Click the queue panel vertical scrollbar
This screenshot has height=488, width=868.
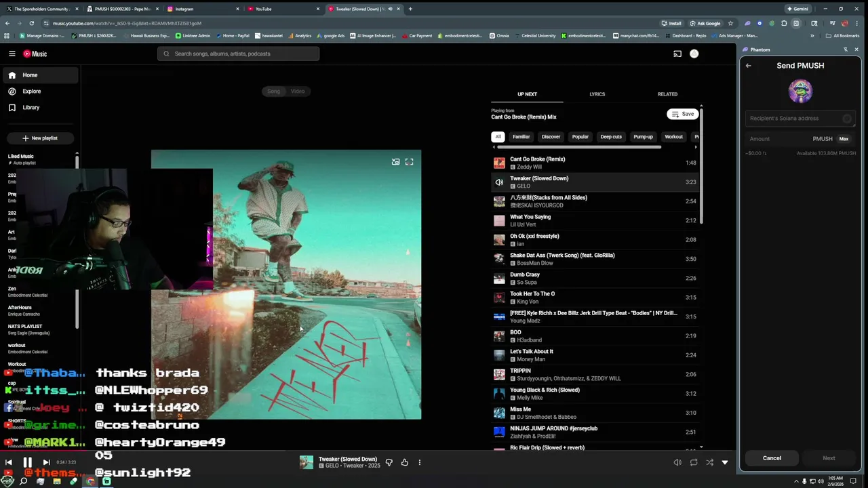(x=702, y=165)
